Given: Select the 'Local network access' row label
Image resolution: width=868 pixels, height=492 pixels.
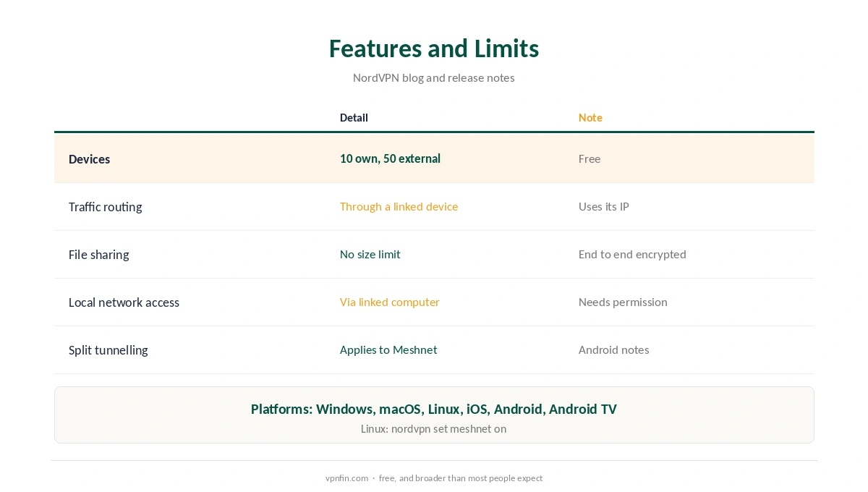Looking at the screenshot, I should 124,302.
